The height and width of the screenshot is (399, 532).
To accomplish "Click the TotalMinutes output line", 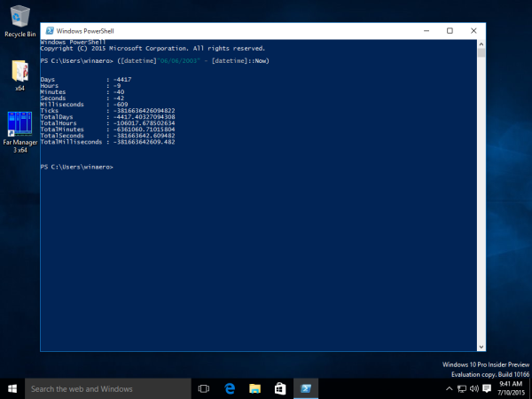I will click(x=107, y=129).
